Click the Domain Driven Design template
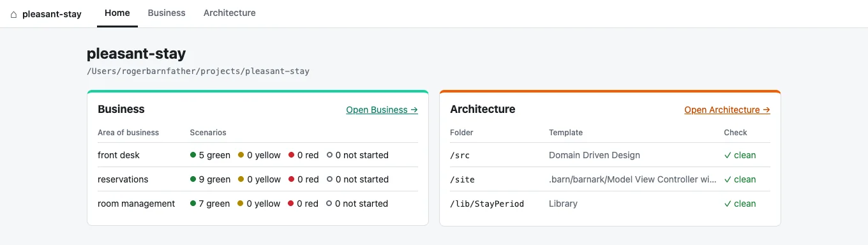 [594, 155]
